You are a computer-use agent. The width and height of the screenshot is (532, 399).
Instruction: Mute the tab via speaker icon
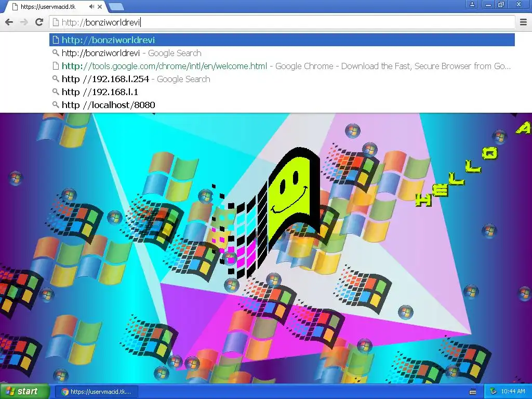click(91, 6)
